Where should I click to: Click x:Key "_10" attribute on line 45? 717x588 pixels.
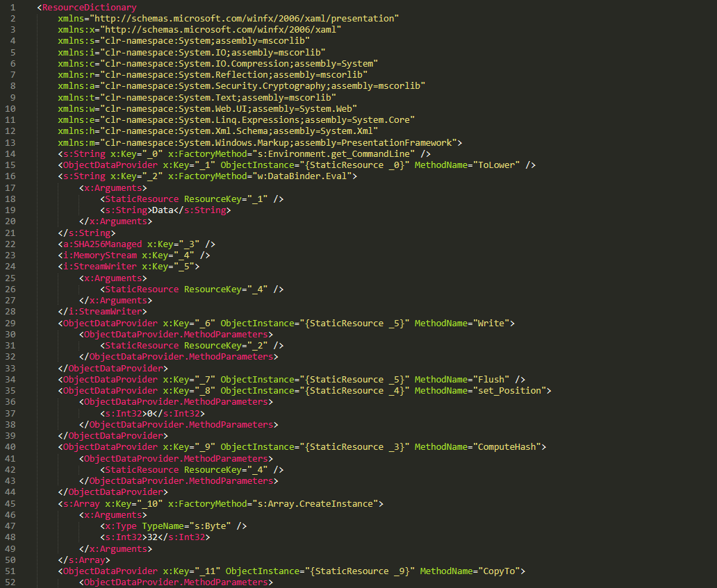[x=134, y=504]
